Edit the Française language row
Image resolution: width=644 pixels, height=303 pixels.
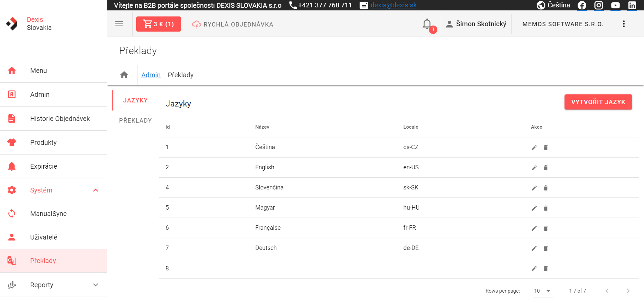534,228
